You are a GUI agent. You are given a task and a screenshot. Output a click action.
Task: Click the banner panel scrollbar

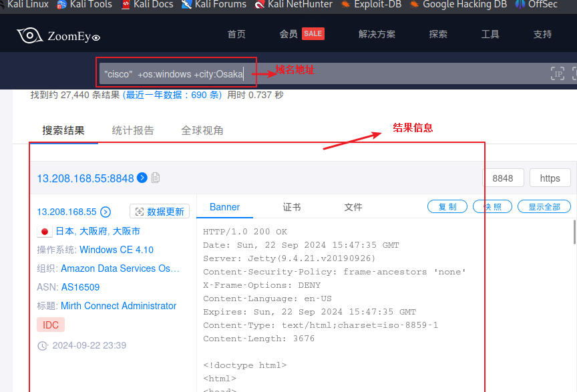(574, 232)
